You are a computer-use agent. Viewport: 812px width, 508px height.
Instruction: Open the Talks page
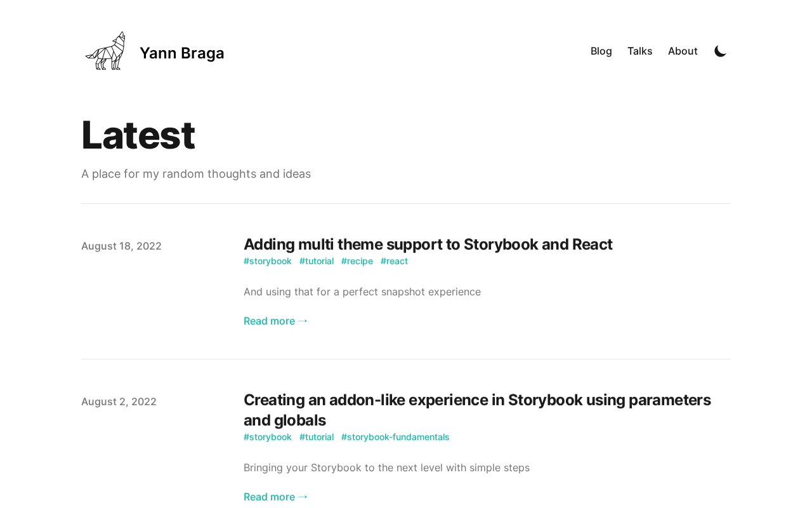pyautogui.click(x=639, y=51)
